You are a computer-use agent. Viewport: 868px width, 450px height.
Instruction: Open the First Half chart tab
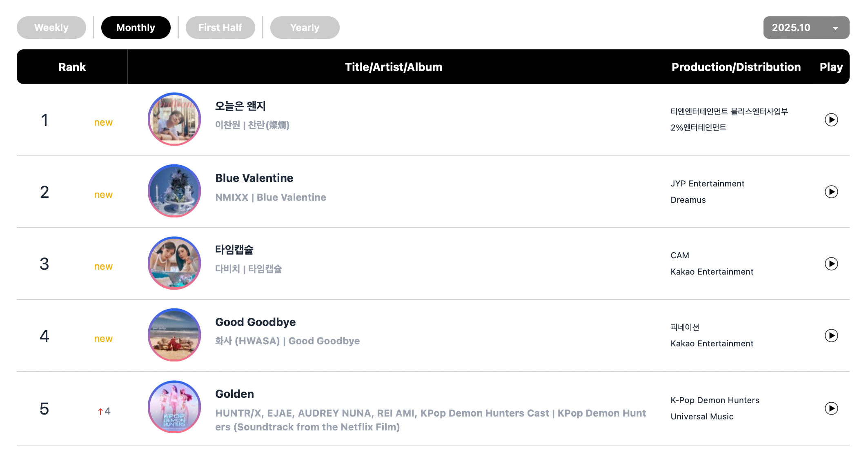pos(220,28)
